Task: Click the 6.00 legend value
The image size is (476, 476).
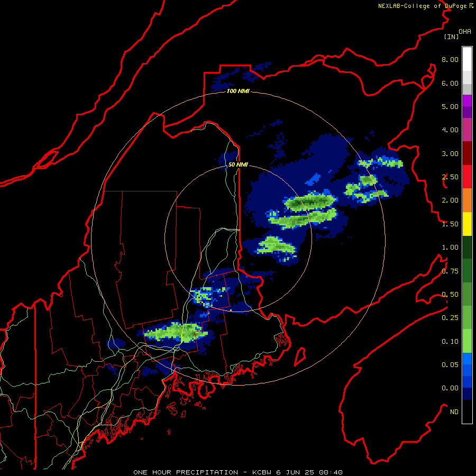Action: pos(450,83)
